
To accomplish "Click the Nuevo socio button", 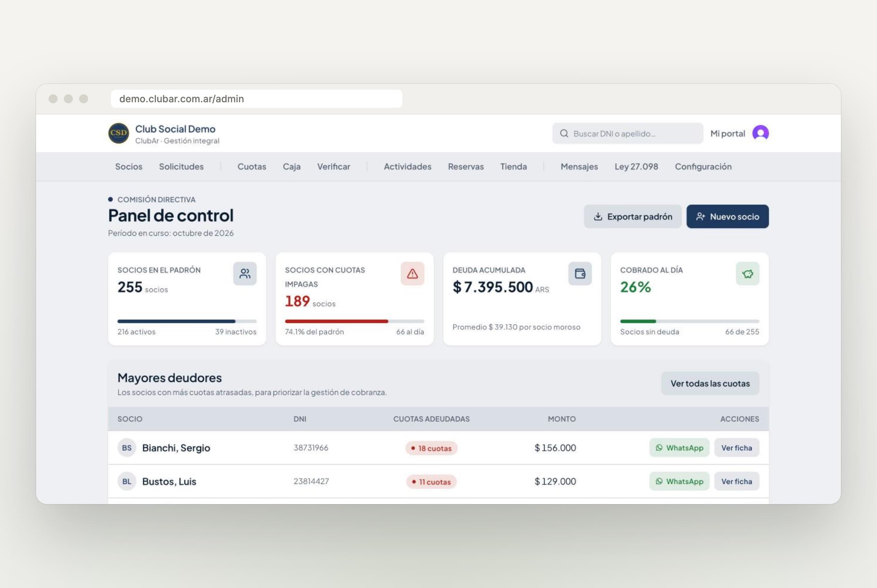I will point(727,216).
